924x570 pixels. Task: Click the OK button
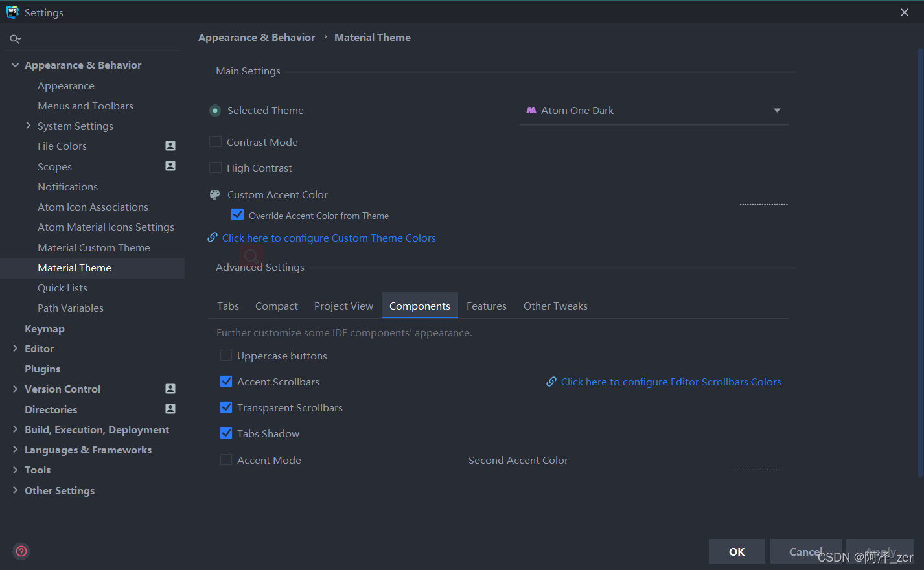point(737,551)
